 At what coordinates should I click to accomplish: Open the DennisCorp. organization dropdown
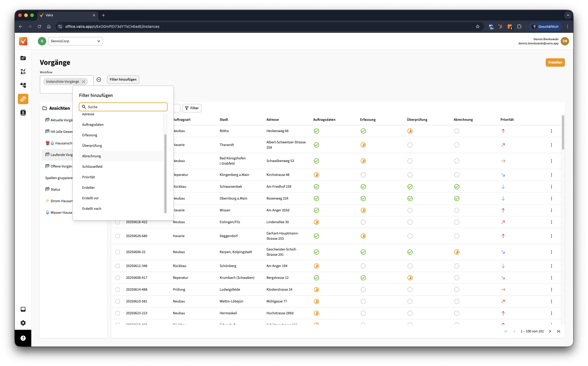coord(75,41)
